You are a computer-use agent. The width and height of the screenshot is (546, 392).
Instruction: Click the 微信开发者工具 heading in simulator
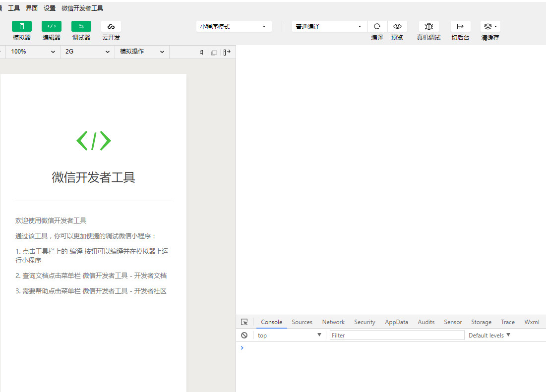coord(93,177)
